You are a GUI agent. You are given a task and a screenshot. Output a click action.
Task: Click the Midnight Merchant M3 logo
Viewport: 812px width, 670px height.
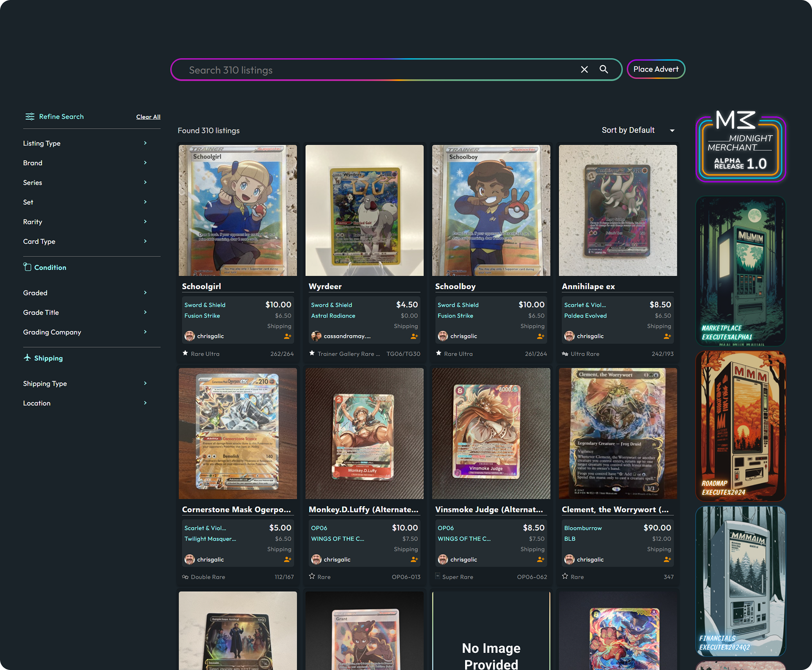click(741, 146)
